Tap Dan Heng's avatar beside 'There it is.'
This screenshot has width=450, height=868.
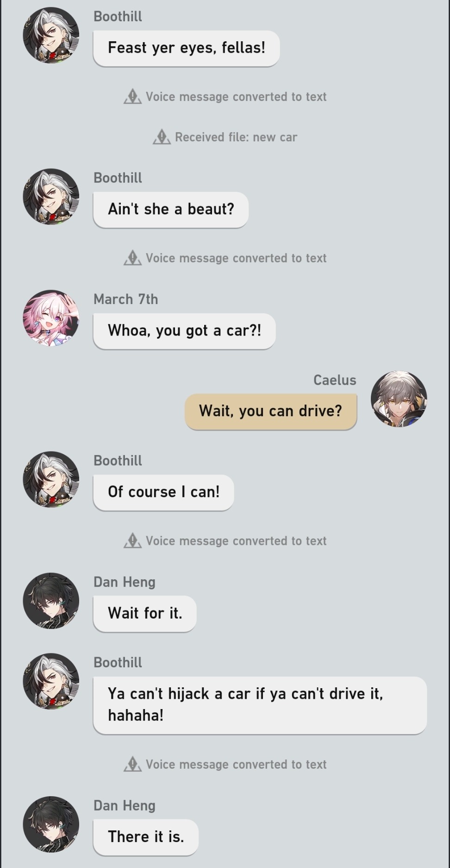click(51, 824)
